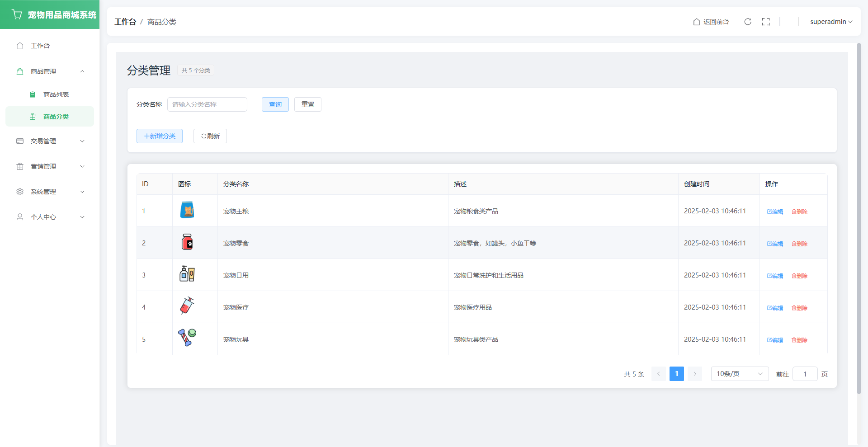This screenshot has height=447, width=868.
Task: Expand the 交易管理 sidebar menu
Action: pyautogui.click(x=50, y=141)
